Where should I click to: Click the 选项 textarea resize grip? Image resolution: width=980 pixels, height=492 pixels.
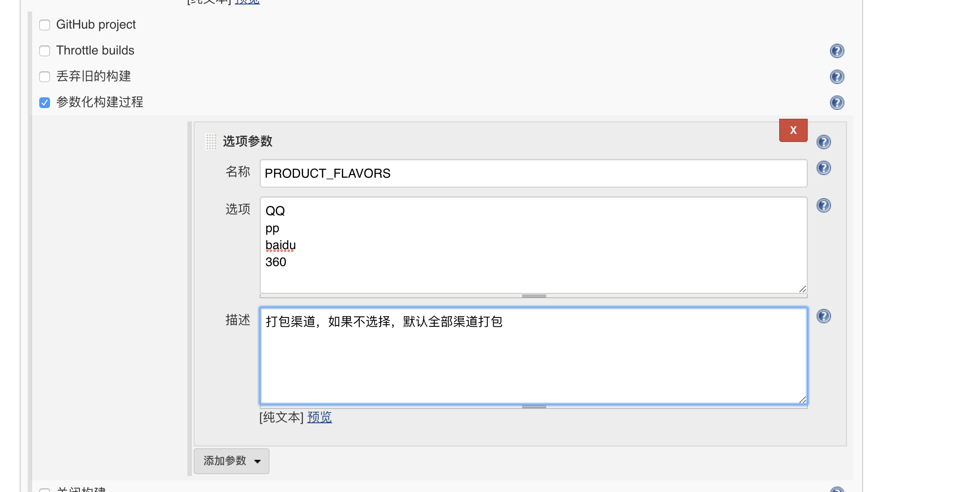802,289
